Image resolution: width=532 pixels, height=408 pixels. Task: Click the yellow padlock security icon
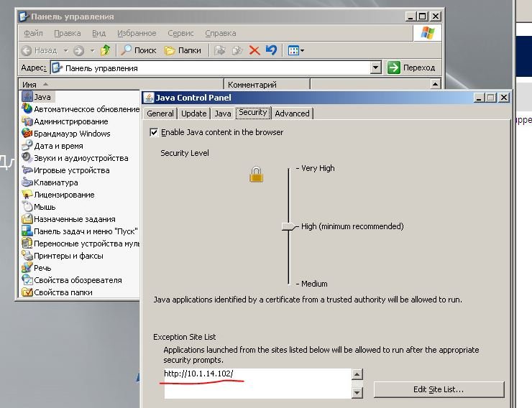tap(256, 175)
